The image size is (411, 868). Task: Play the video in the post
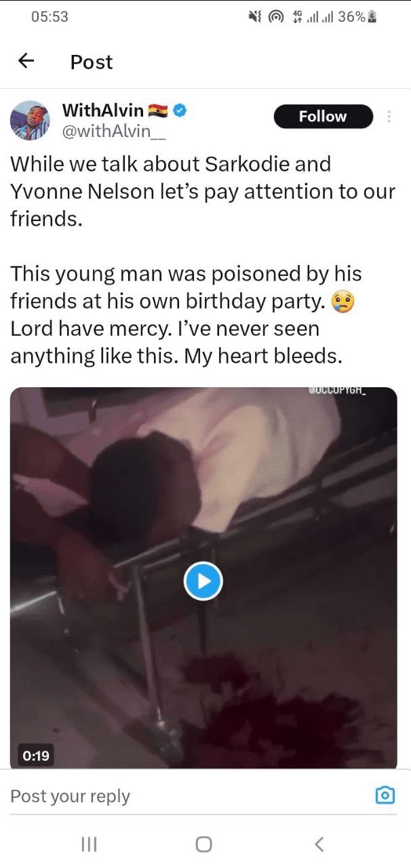(x=203, y=581)
